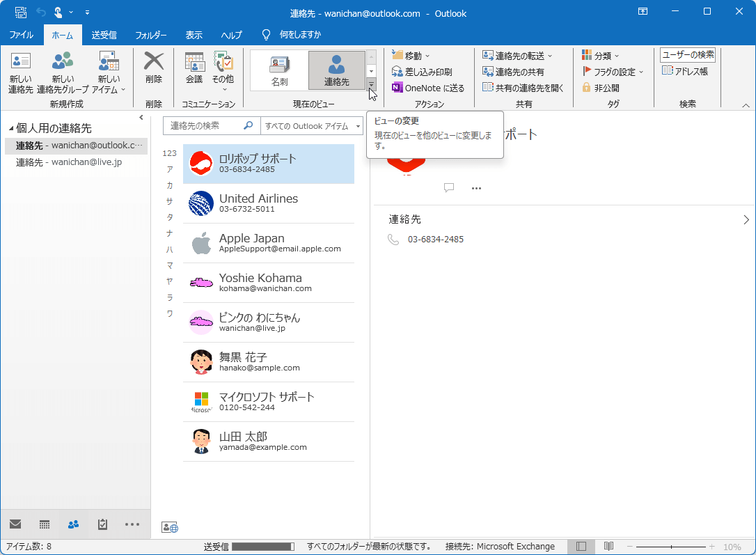This screenshot has width=756, height=555.
Task: Switch to Mail in navigation bar
Action: (x=15, y=524)
